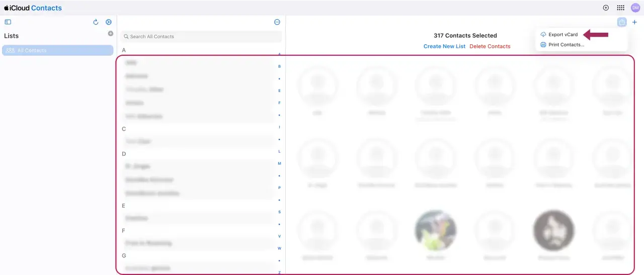Screen dimensions: 644x275
Task: Click the 317 Contacts Selected heading
Action: point(465,36)
